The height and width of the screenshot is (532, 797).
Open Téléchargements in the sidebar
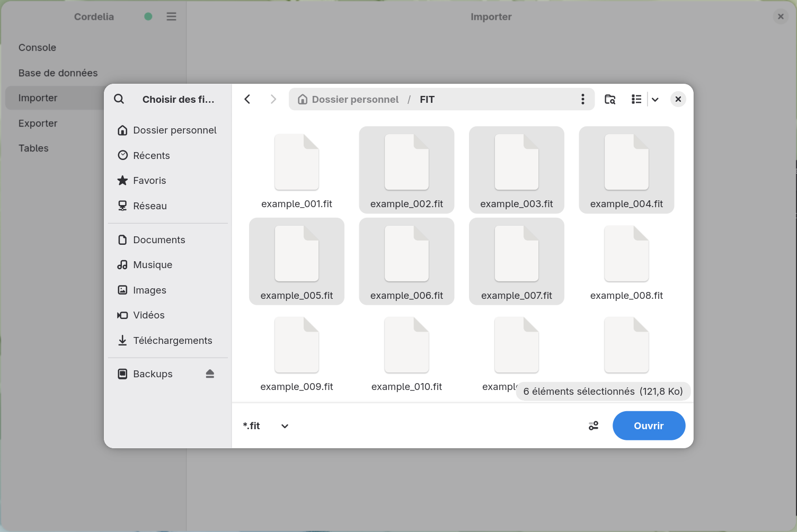168,341
